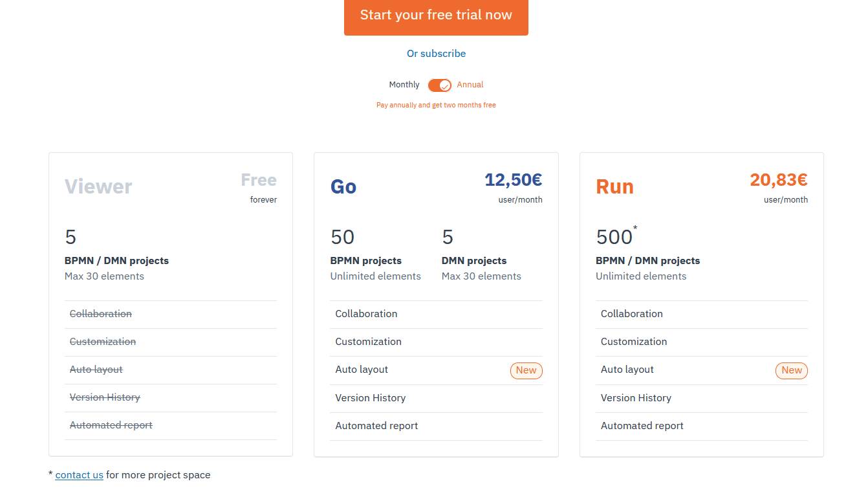Click struck-through Auto layout in Viewer plan

pyautogui.click(x=96, y=370)
